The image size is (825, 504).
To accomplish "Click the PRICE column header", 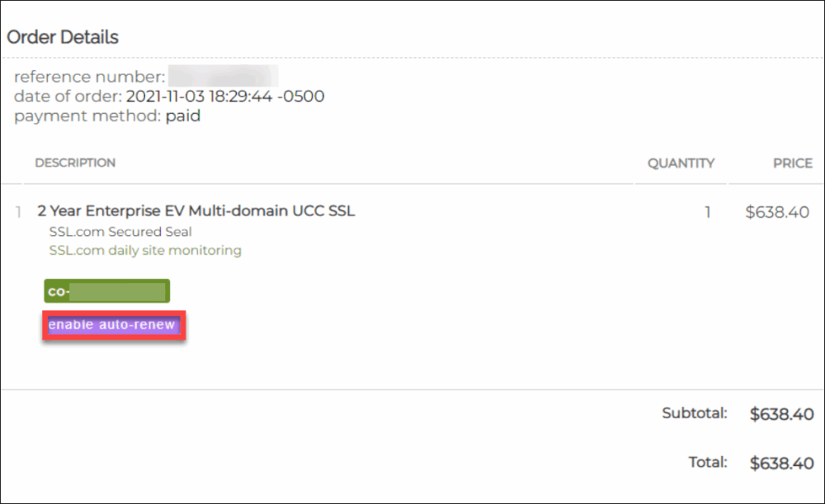I will click(792, 163).
